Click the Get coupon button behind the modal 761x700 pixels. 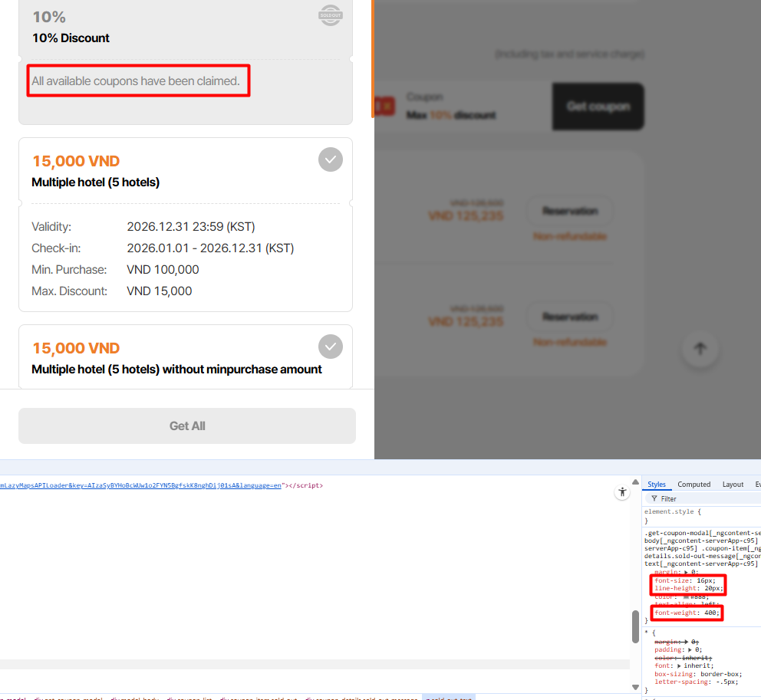tap(598, 107)
